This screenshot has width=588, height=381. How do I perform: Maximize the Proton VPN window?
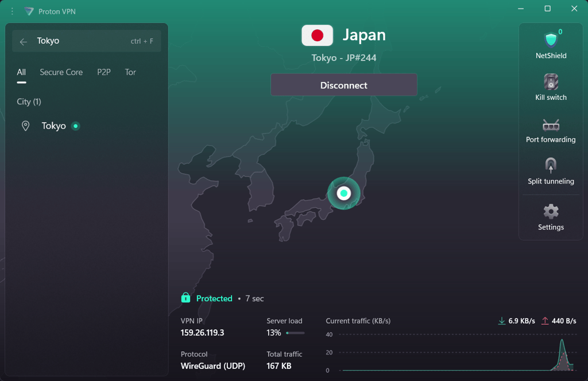(547, 9)
